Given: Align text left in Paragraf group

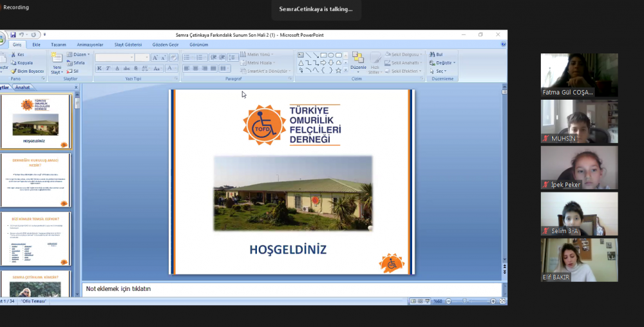Looking at the screenshot, I should (x=187, y=68).
